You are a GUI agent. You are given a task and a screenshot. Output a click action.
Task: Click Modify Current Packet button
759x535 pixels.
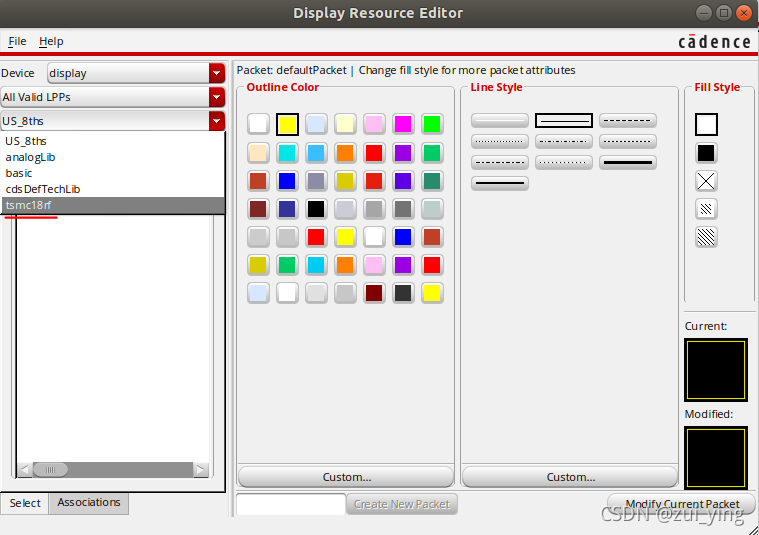tap(682, 504)
